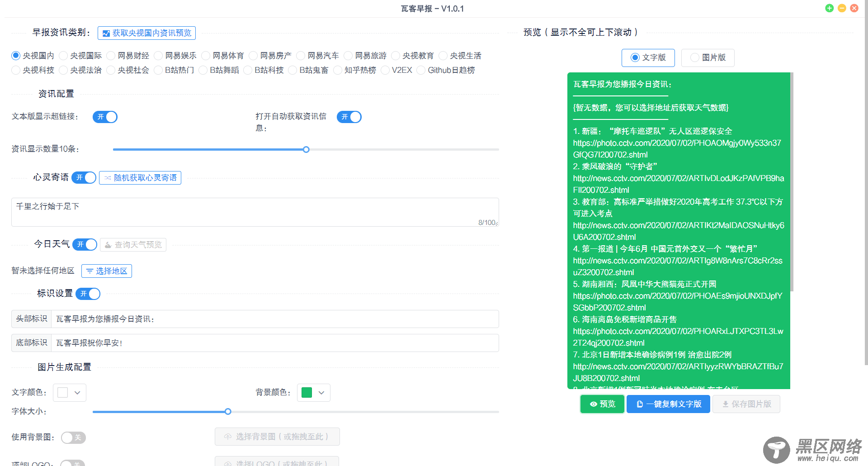Open the 第一报道 news article link
The image size is (868, 466).
point(677,266)
